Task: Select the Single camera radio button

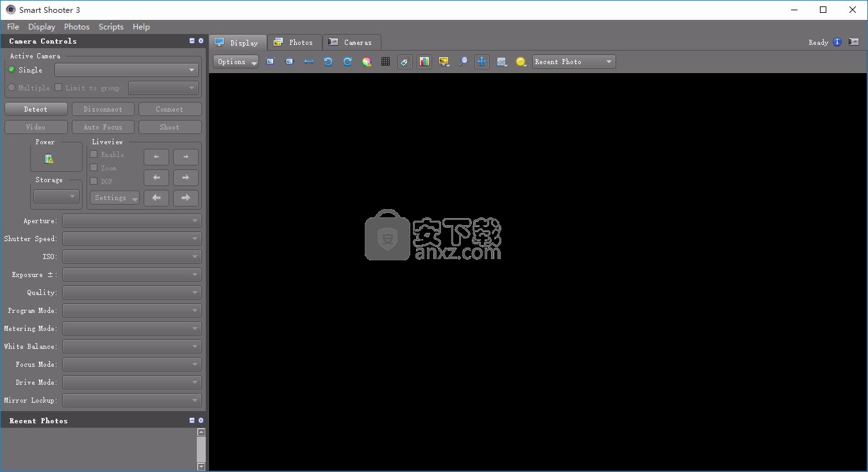Action: pos(12,69)
